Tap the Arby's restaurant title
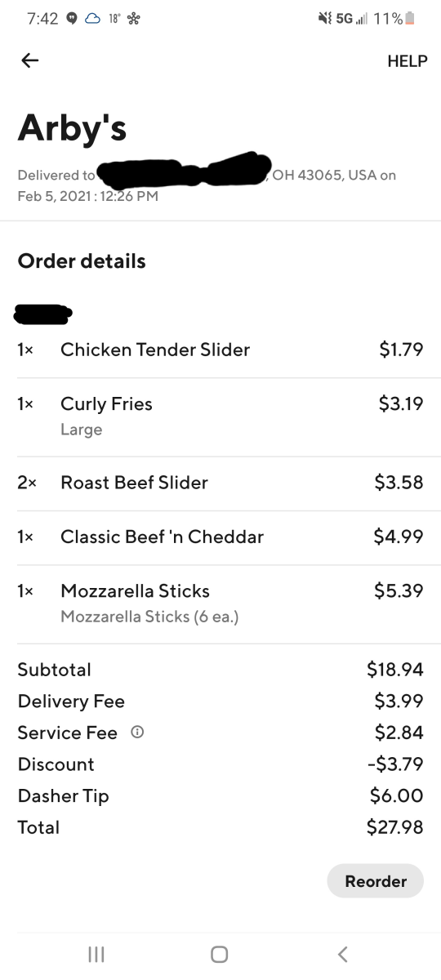The width and height of the screenshot is (441, 980). coord(72,127)
